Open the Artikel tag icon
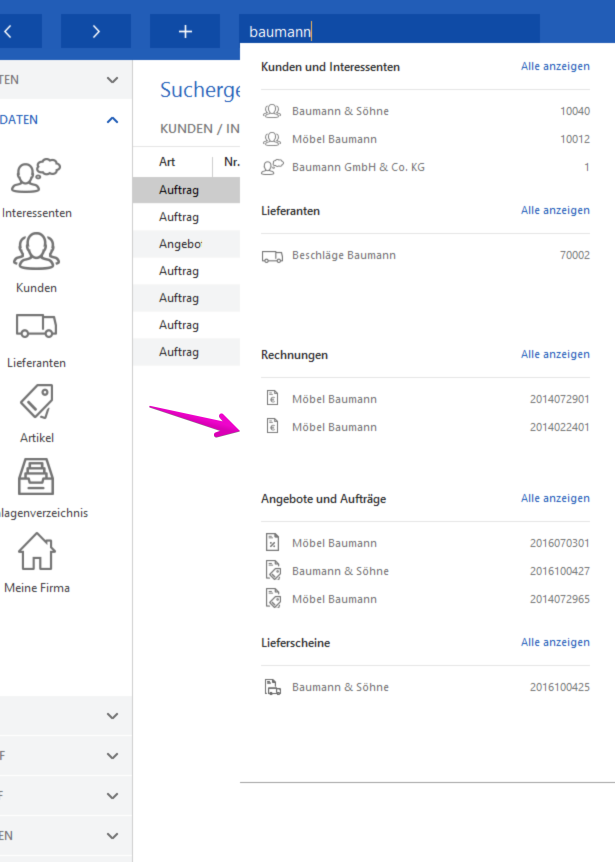 36,401
